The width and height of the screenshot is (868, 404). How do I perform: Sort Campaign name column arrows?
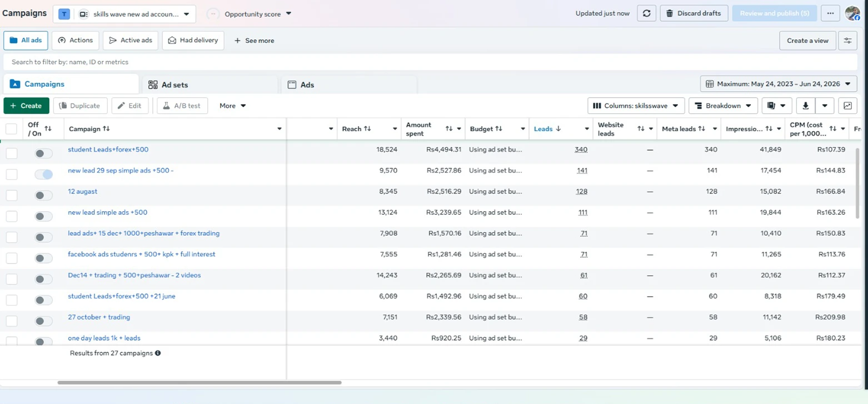(106, 129)
